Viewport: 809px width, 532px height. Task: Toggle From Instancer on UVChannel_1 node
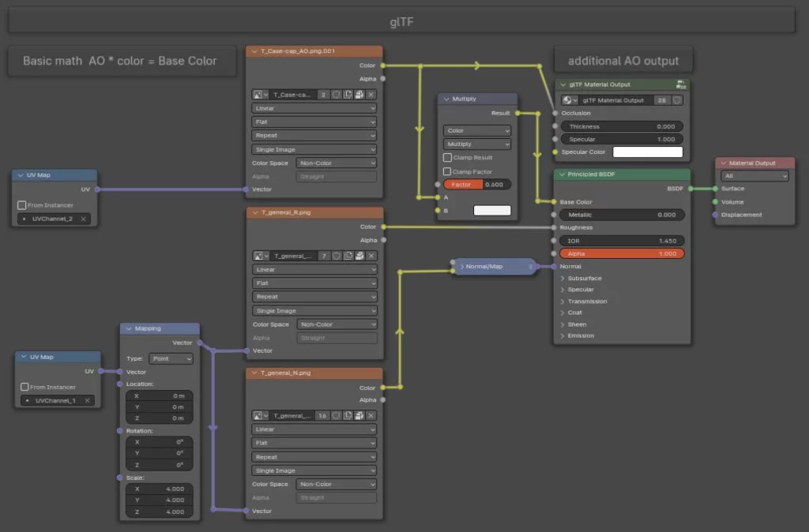pos(24,387)
